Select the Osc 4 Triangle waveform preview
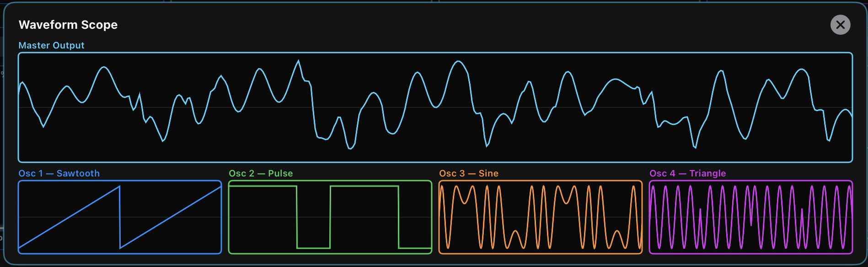The image size is (868, 267). pos(751,217)
